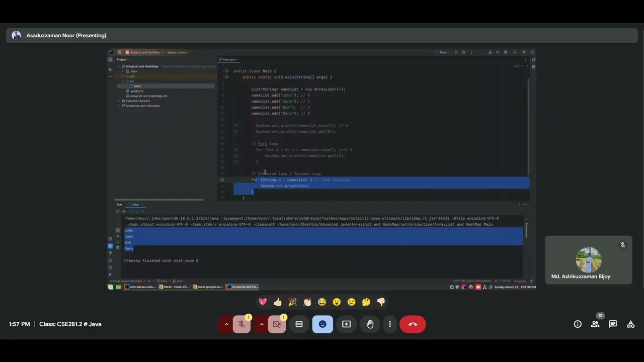Turn on captions

coord(299,324)
